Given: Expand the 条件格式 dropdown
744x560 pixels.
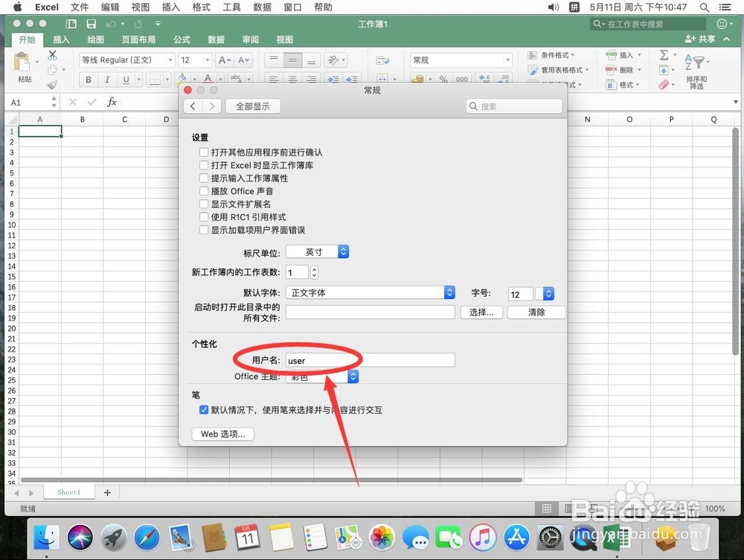Looking at the screenshot, I should click(x=552, y=55).
